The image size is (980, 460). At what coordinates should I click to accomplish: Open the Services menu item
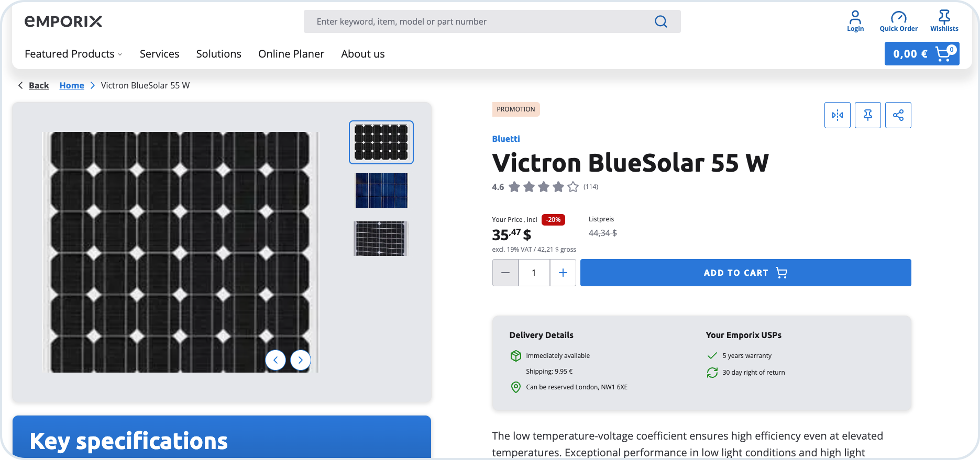tap(159, 54)
